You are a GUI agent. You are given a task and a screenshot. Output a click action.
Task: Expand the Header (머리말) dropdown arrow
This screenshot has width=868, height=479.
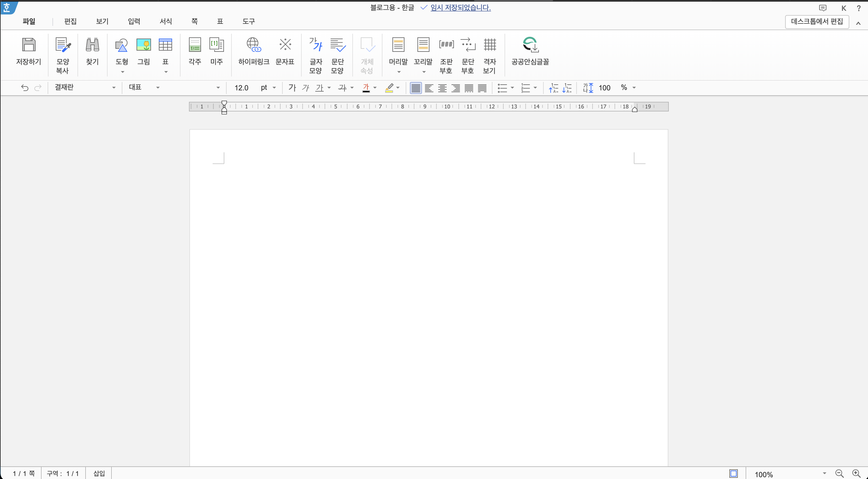(399, 72)
